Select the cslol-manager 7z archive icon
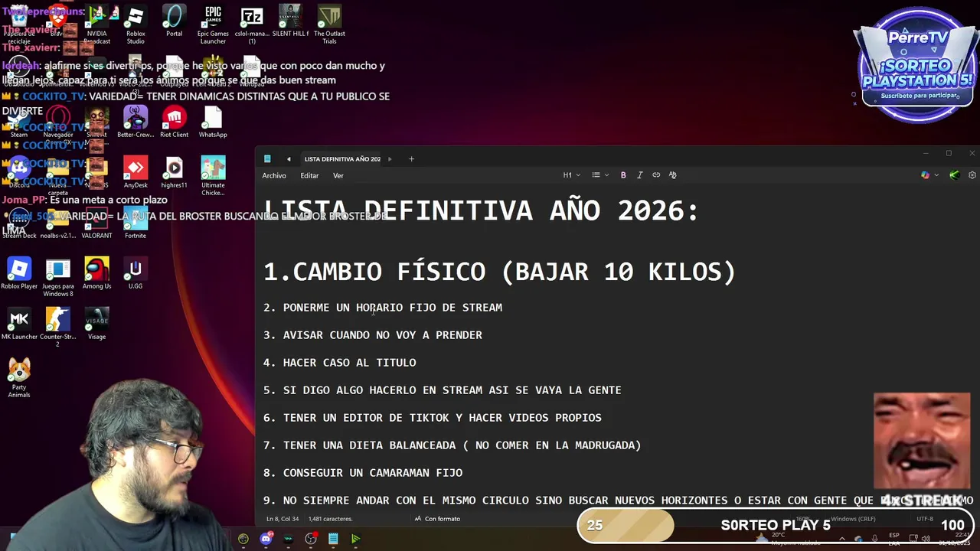The image size is (980, 551). (x=252, y=25)
